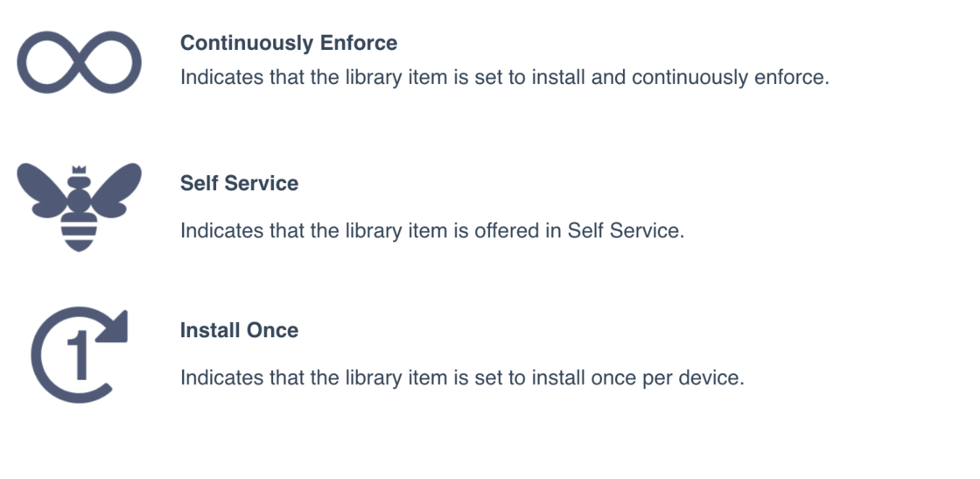Click the Install Once circular arrow icon
Viewport: 980px width, 479px height.
click(79, 356)
